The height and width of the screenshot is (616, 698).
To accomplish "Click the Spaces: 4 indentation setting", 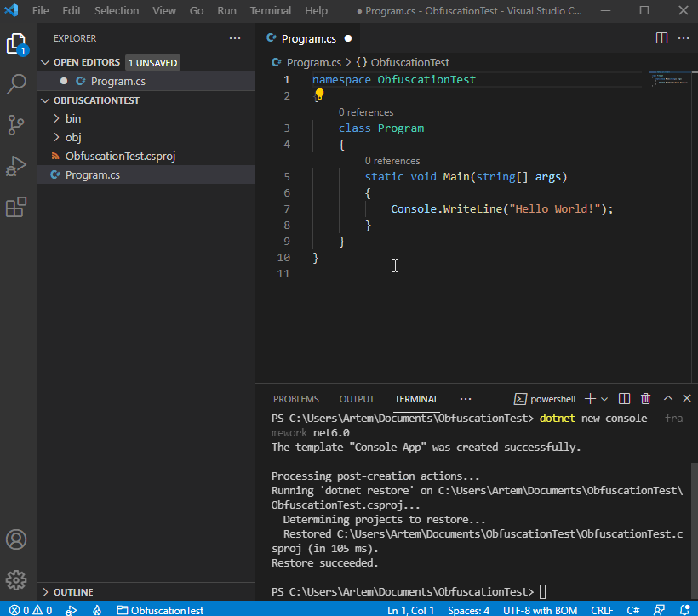I will 468,610.
